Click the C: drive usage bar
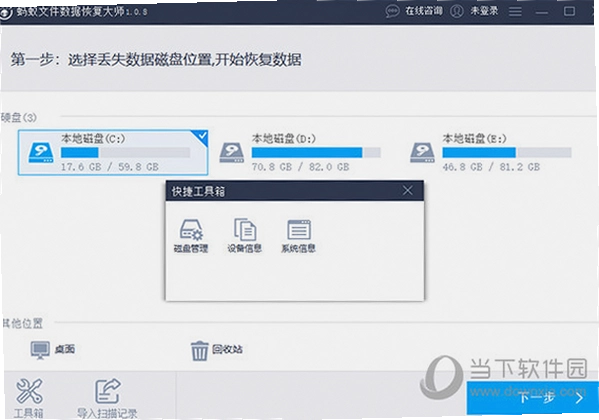 tap(125, 152)
